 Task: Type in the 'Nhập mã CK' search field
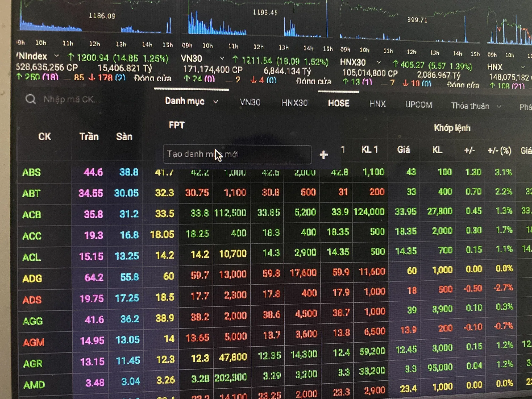click(x=72, y=99)
